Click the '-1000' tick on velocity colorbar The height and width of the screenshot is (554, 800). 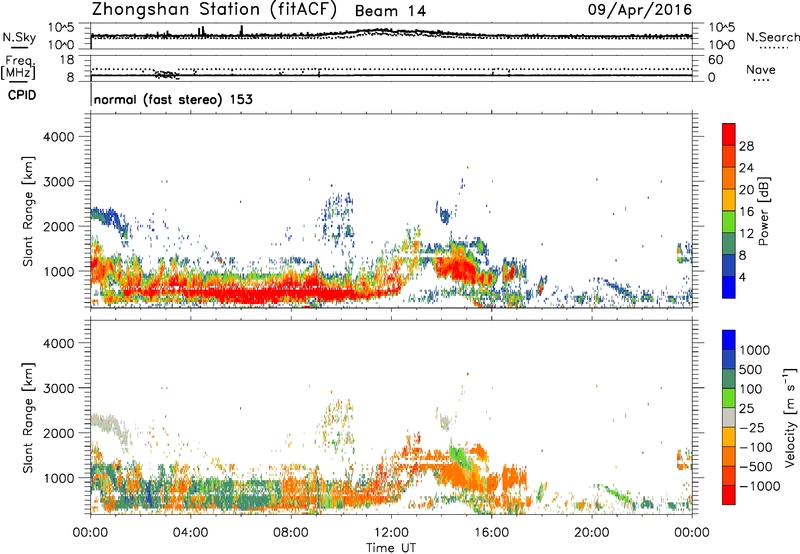[x=760, y=486]
